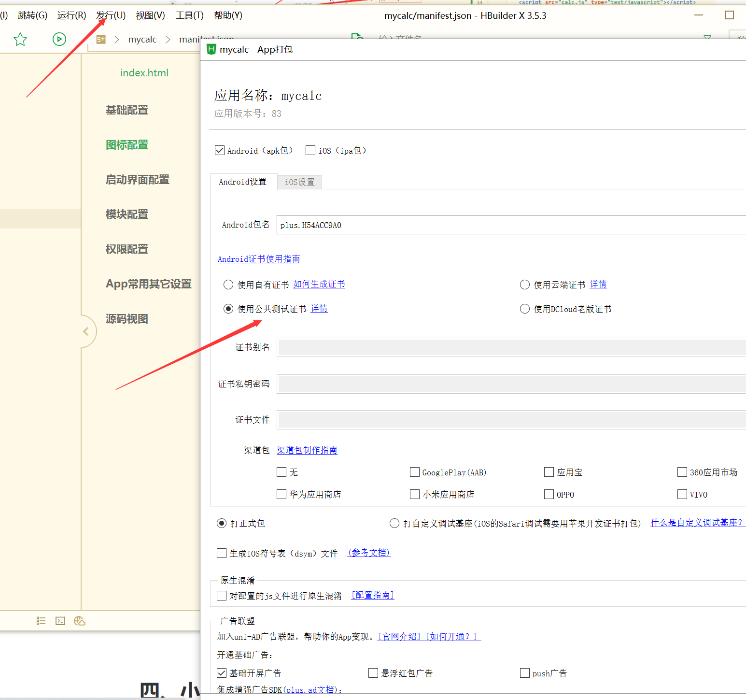The image size is (746, 700).
Task: Maximize the HBuilder X window
Action: pos(730,15)
